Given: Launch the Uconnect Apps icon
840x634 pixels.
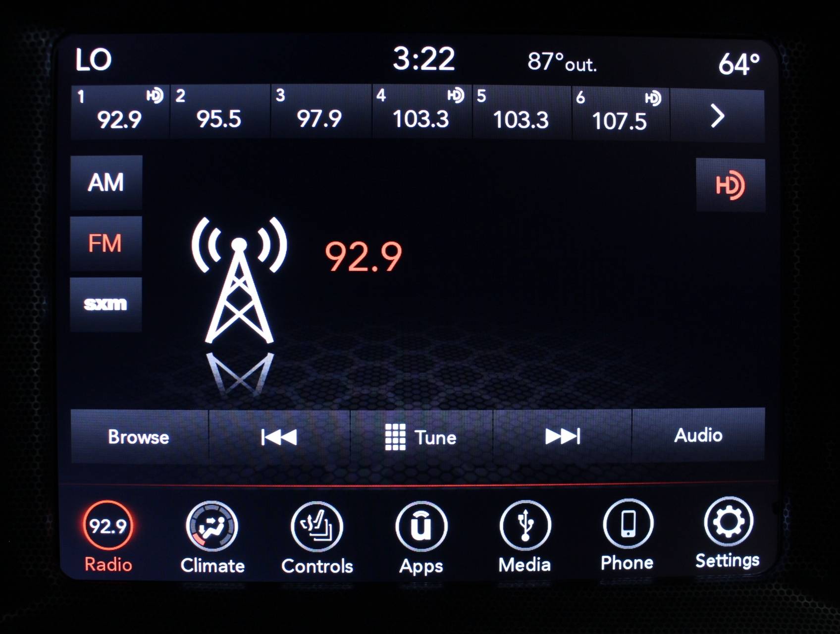Looking at the screenshot, I should click(x=421, y=527).
